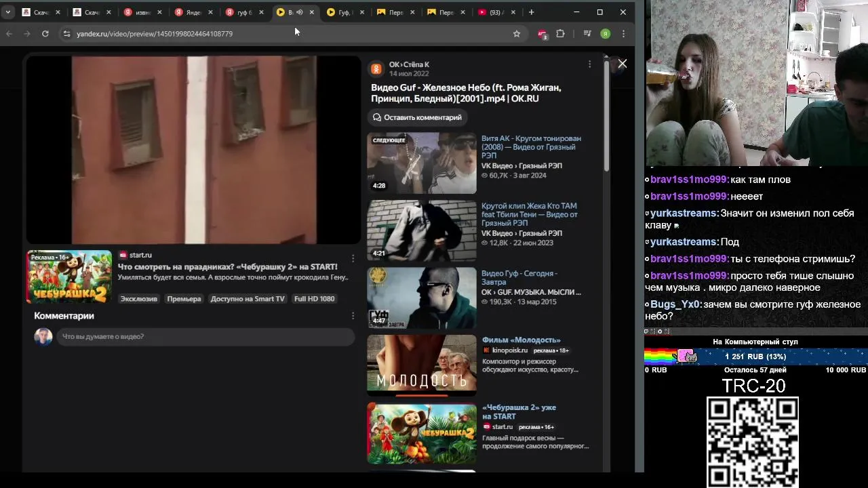
Task: Click the 'ОК › Стёпа К' channel name
Action: [409, 64]
